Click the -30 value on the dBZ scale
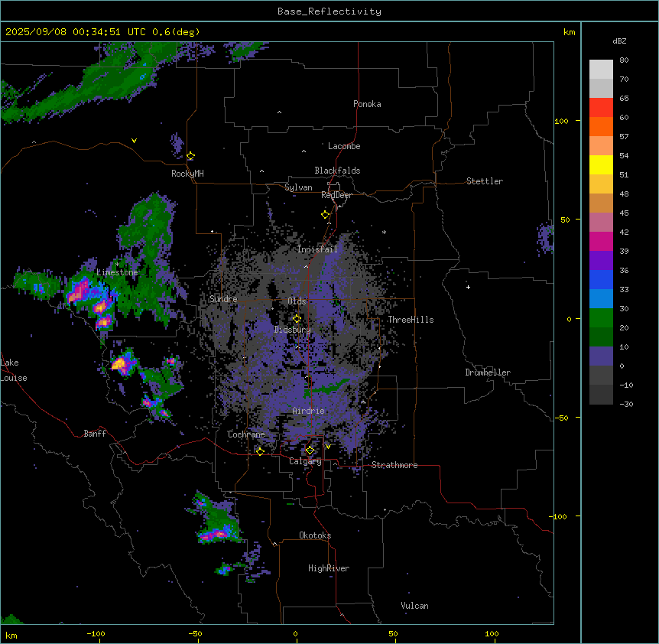Image resolution: width=659 pixels, height=644 pixels. 626,404
